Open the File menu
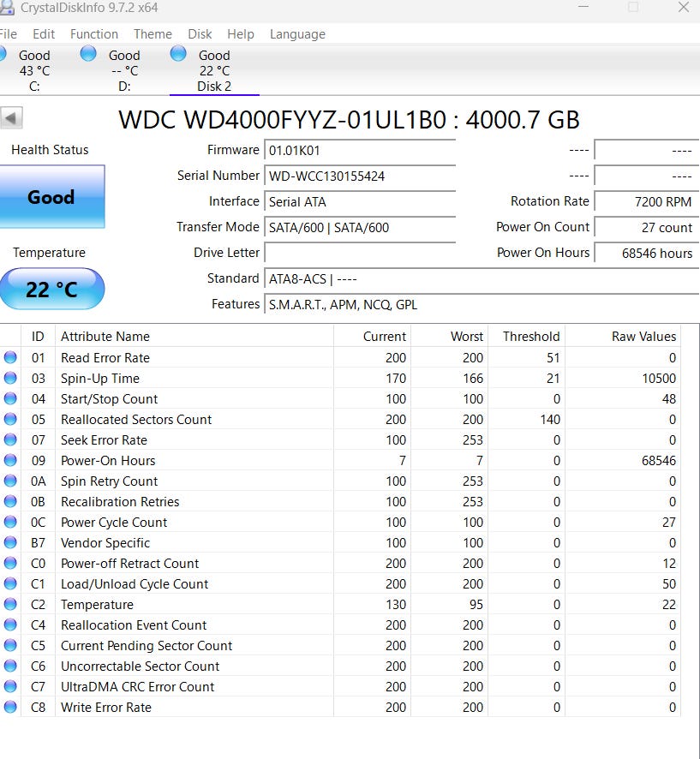Image resolution: width=700 pixels, height=759 pixels. coord(8,34)
